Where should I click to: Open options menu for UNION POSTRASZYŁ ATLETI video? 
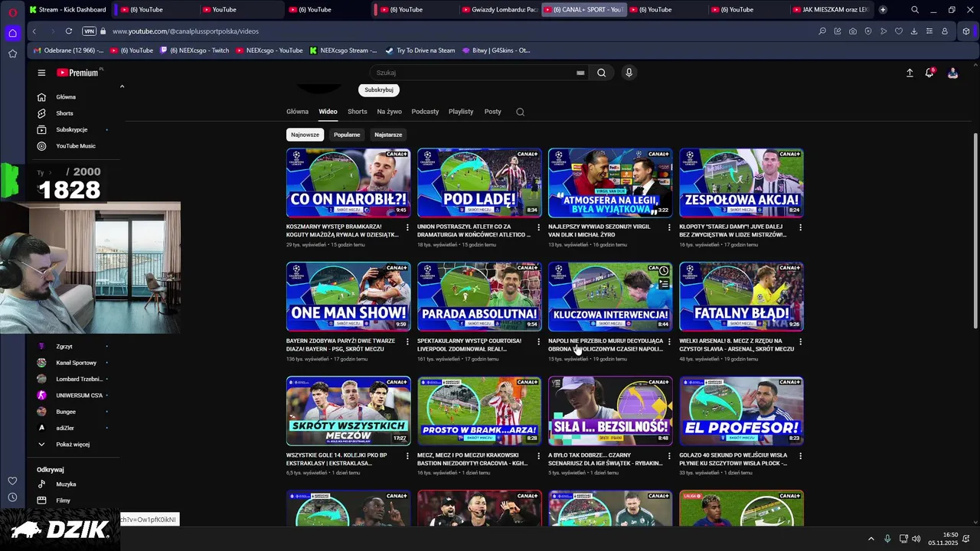[538, 227]
